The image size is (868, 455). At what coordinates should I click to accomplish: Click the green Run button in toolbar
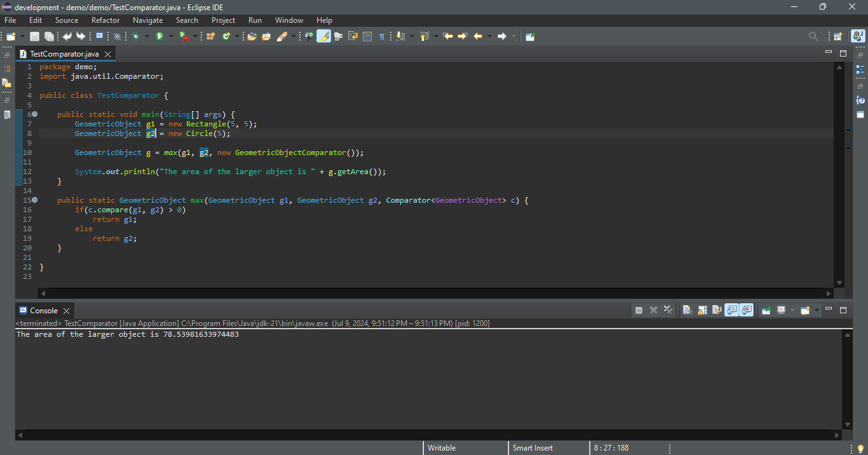click(x=159, y=37)
